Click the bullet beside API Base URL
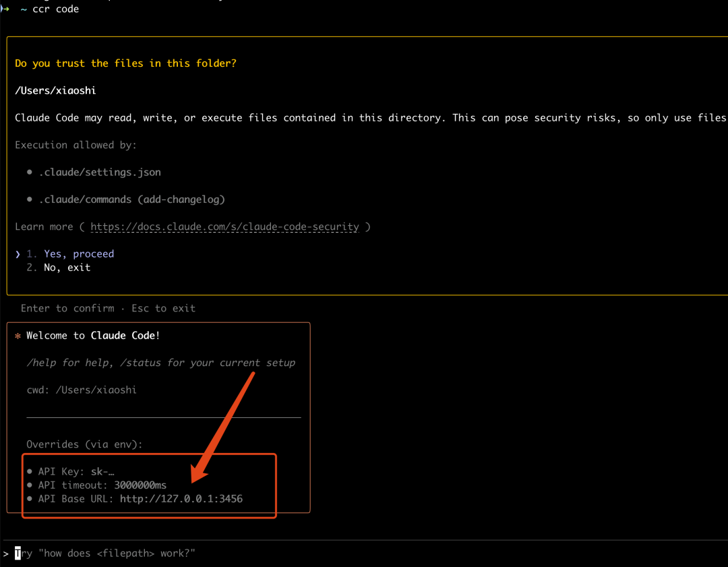 [29, 499]
